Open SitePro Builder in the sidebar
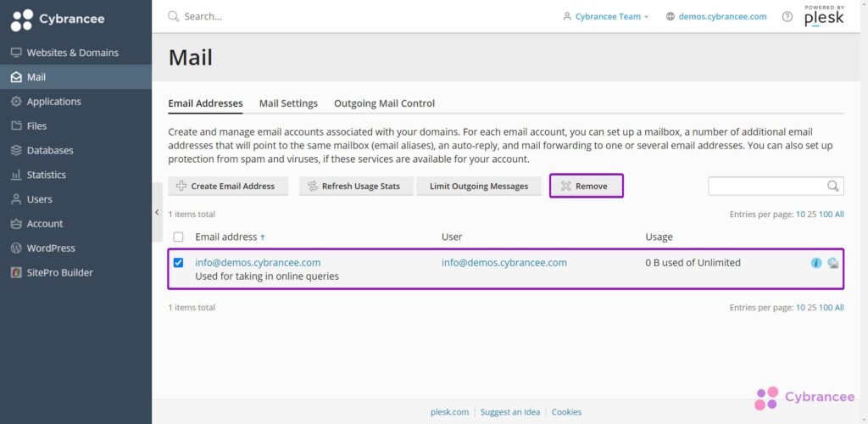Viewport: 868px width, 424px height. coord(75,272)
